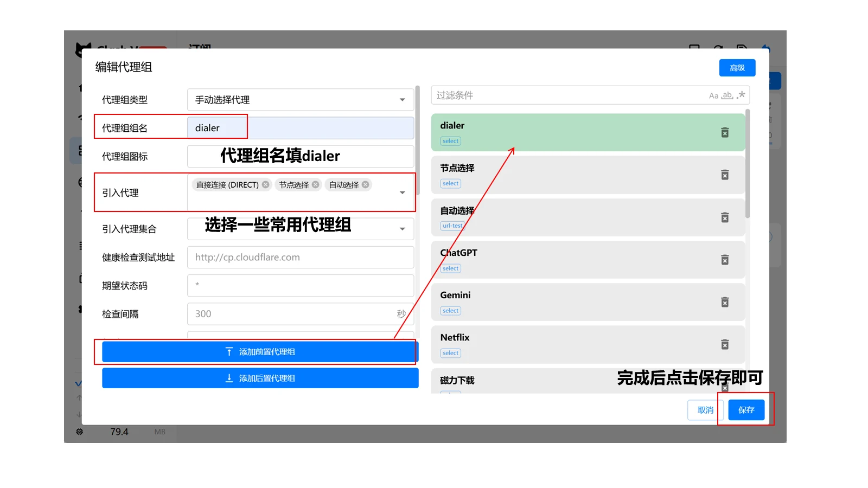
Task: Select the Netflix group card
Action: (588, 344)
